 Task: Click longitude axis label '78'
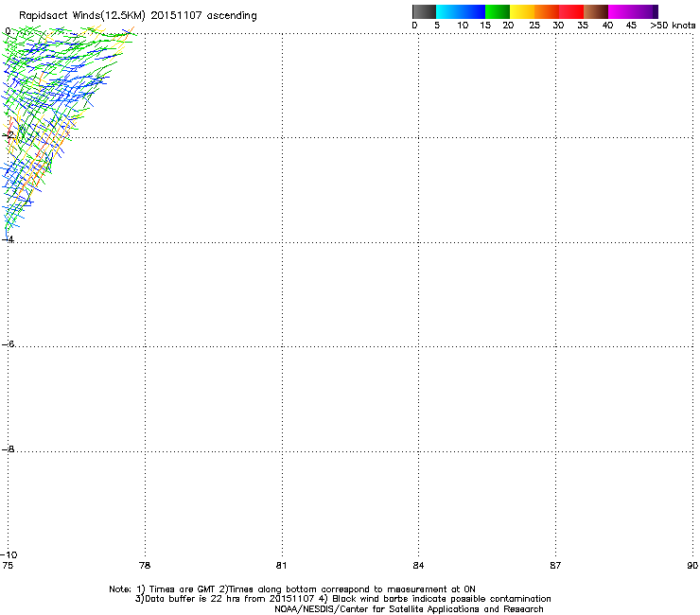[145, 566]
